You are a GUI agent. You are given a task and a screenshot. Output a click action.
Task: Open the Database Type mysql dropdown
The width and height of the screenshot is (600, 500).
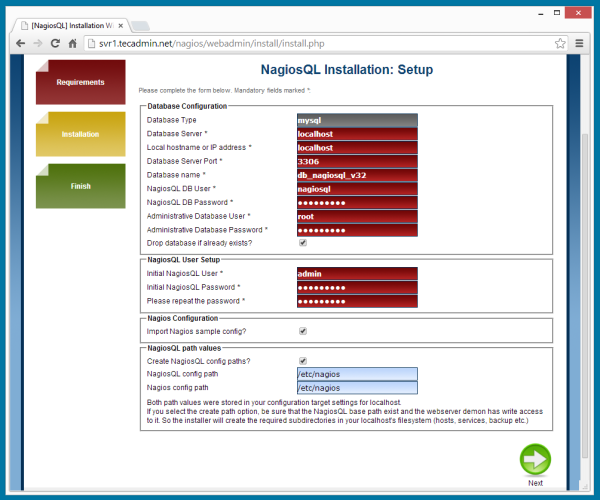(356, 120)
